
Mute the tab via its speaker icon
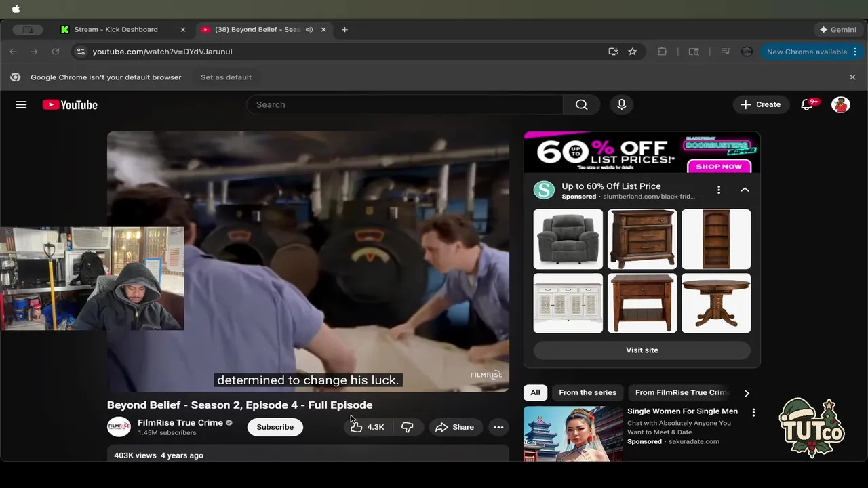click(309, 30)
